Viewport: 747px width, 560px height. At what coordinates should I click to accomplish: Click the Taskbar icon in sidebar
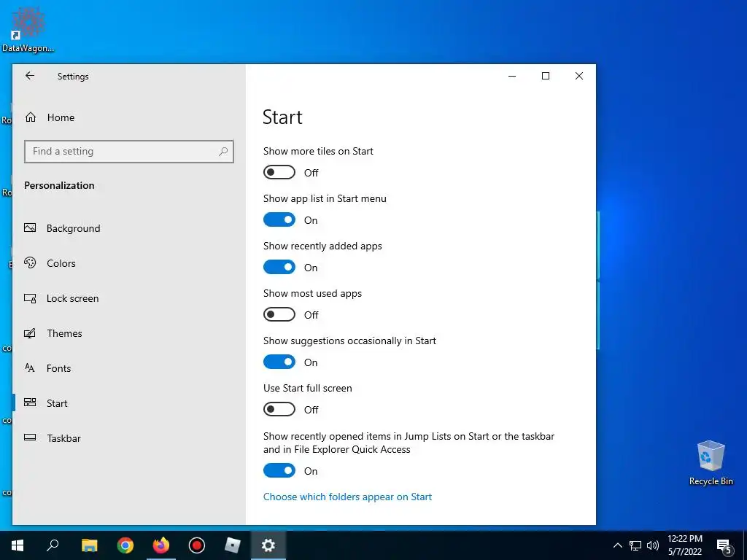tap(30, 437)
